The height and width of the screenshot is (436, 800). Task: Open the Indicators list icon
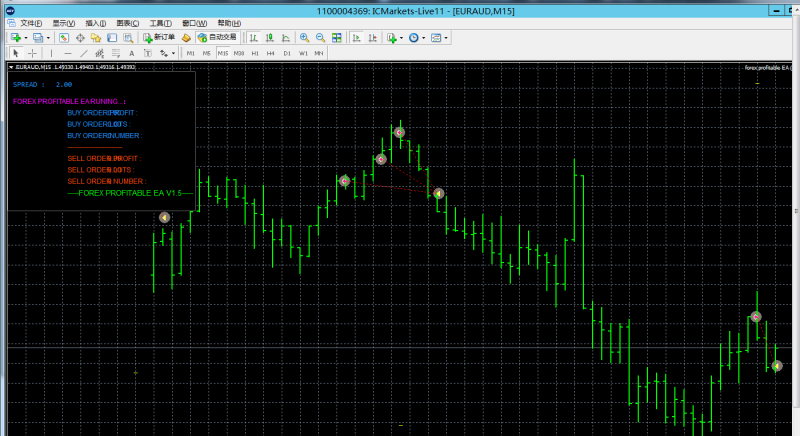[392, 38]
